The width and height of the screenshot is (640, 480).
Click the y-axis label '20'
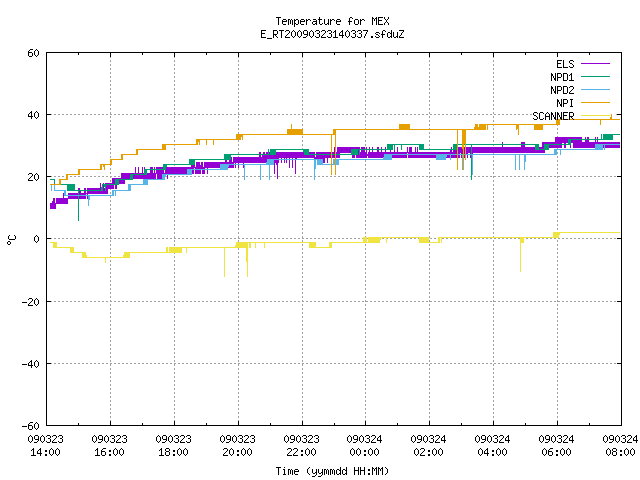point(33,177)
